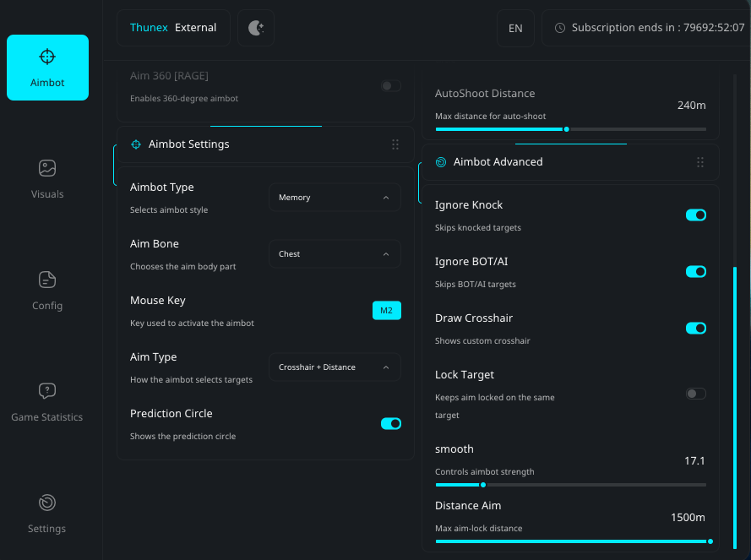The image size is (751, 560).
Task: Click the radar icon beside Aimbot Advanced
Action: click(441, 162)
